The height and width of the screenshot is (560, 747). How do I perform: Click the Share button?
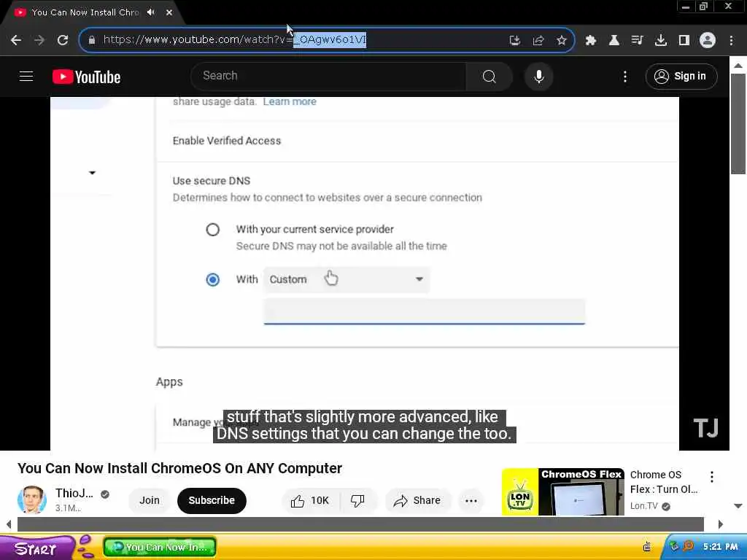click(417, 500)
